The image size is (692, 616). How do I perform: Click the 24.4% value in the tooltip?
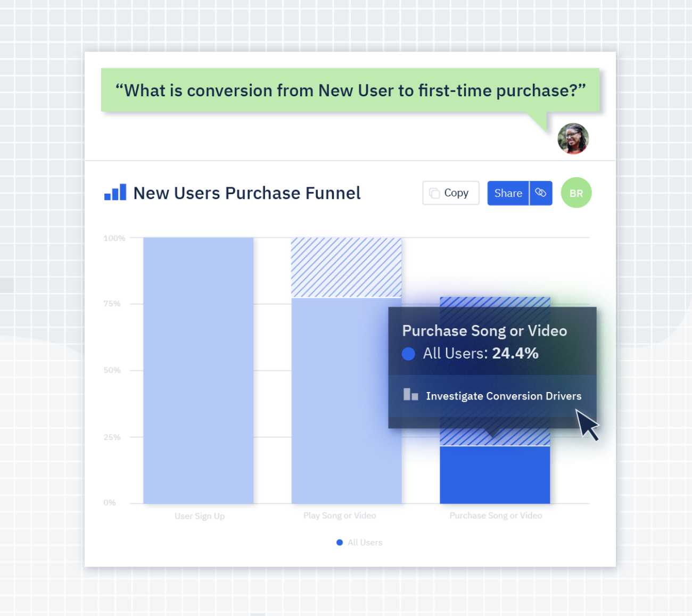515,354
